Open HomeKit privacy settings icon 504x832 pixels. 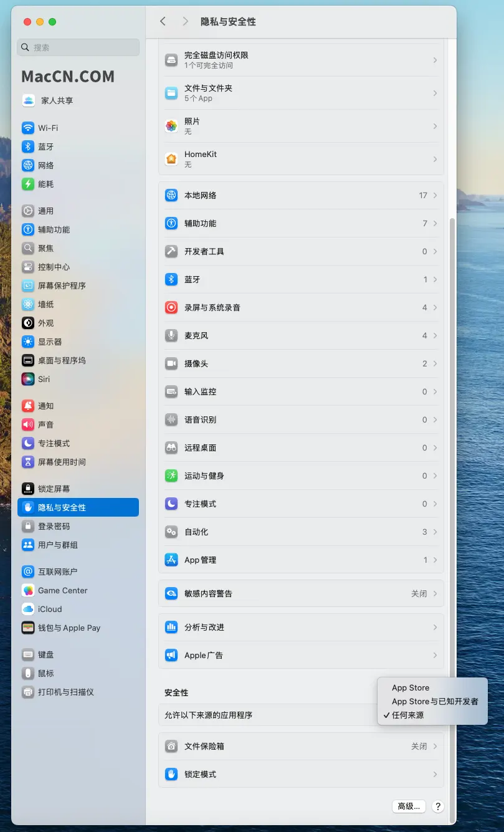(171, 159)
